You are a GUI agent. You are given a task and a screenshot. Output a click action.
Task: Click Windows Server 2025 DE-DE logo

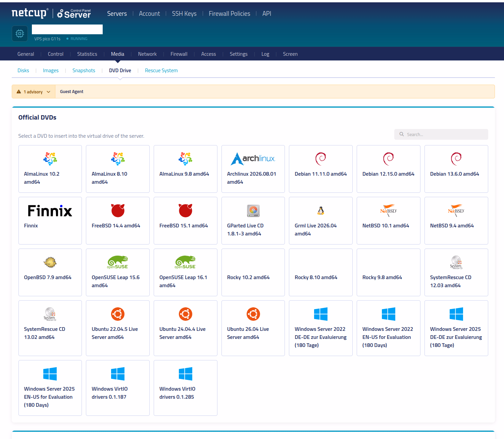456,314
